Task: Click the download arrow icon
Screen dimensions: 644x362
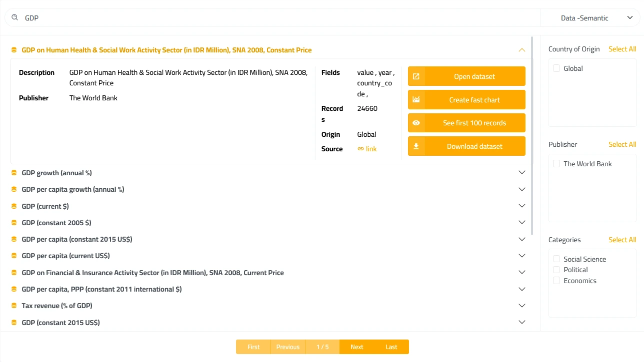Action: [416, 146]
